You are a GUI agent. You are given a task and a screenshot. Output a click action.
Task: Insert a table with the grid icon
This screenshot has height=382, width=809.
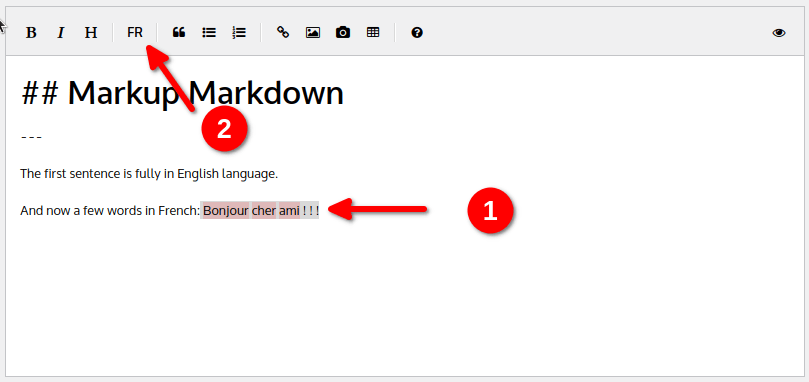(x=373, y=33)
